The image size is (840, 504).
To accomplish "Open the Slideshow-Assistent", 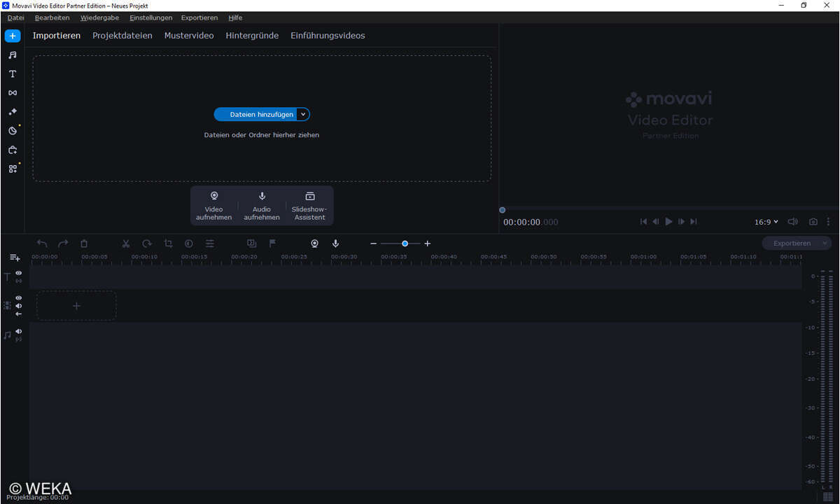I will tap(309, 206).
